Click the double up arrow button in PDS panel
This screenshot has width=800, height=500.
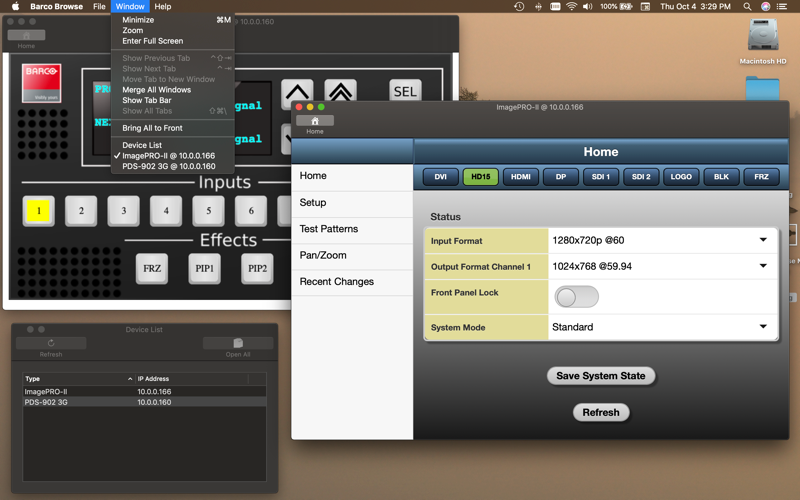tap(340, 92)
